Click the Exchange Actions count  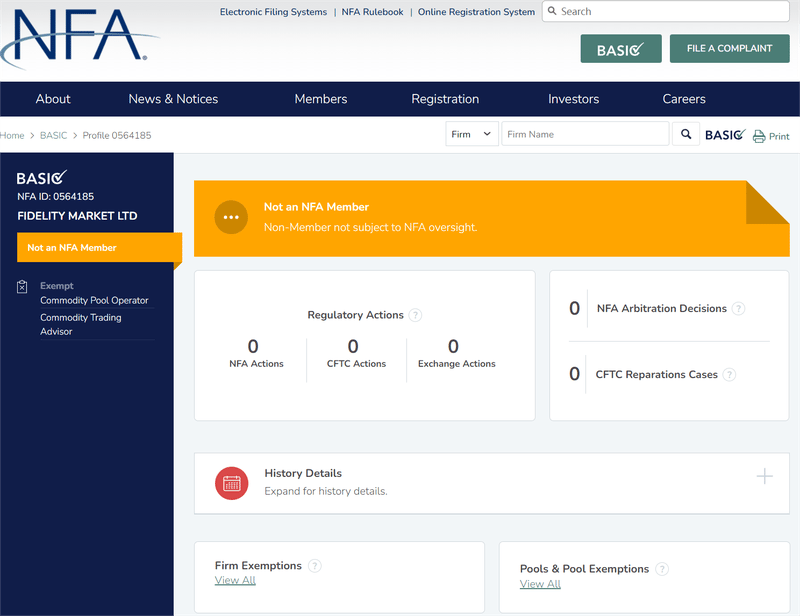453,347
